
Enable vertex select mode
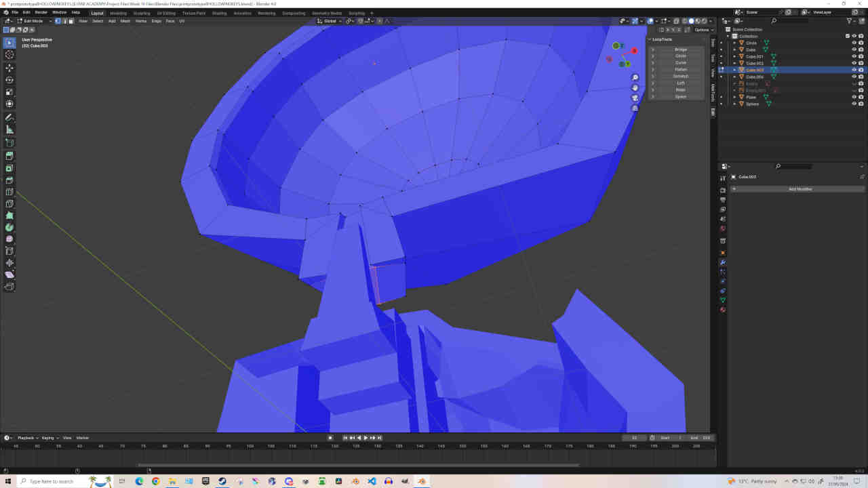pyautogui.click(x=58, y=21)
